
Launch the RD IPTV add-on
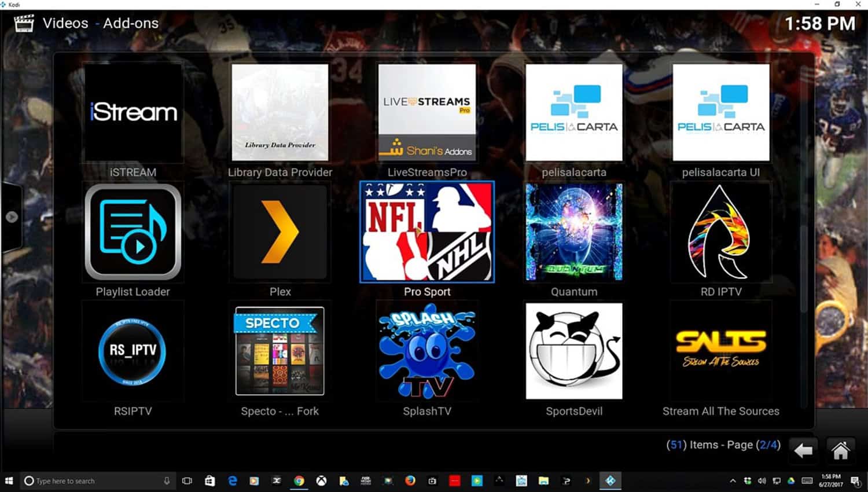coord(721,232)
